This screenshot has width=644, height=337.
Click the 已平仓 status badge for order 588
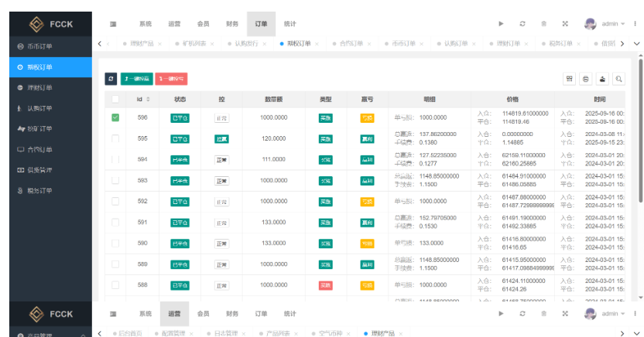(180, 285)
